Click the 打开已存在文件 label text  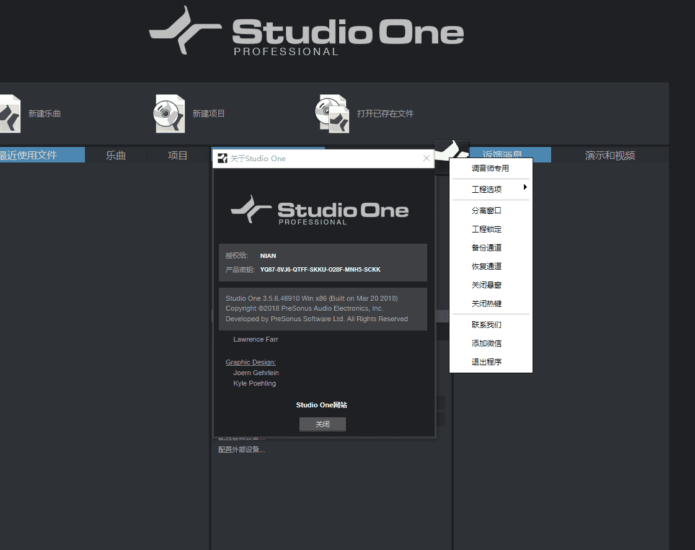point(385,114)
